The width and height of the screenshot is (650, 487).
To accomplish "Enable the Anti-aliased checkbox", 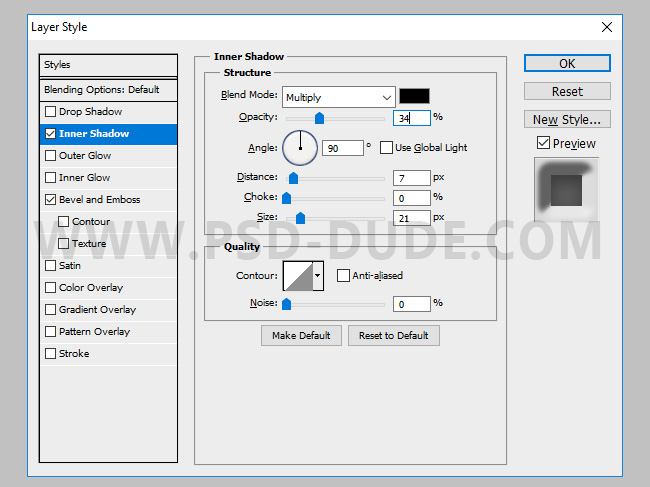I will (343, 275).
